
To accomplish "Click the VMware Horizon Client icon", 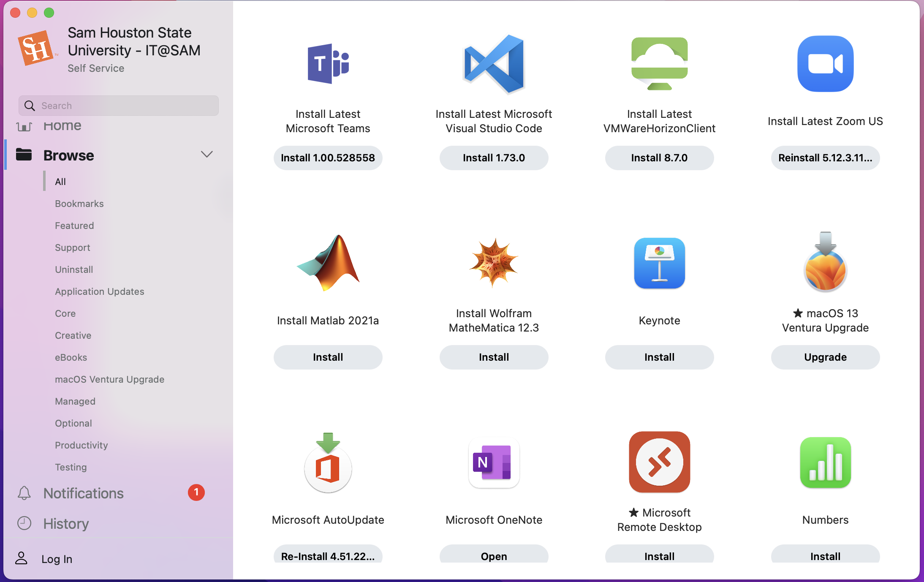I will click(x=659, y=63).
